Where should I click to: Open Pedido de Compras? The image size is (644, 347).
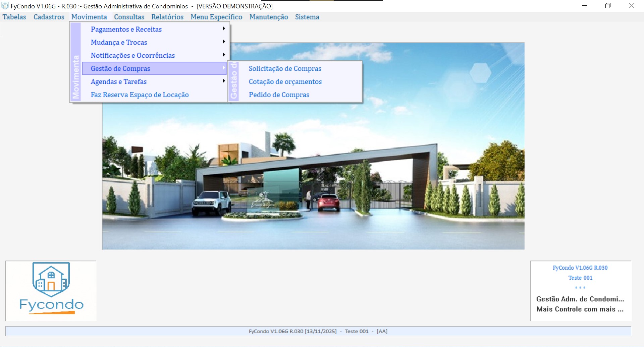point(279,95)
